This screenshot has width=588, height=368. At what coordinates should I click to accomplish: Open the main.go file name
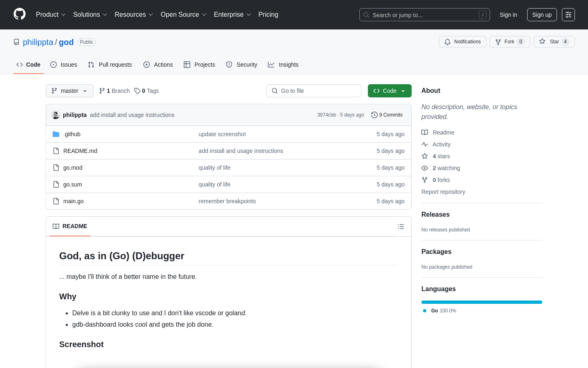(x=73, y=201)
